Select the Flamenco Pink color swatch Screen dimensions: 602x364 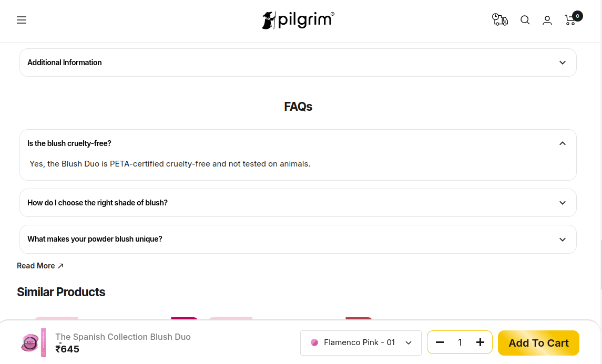coord(314,342)
